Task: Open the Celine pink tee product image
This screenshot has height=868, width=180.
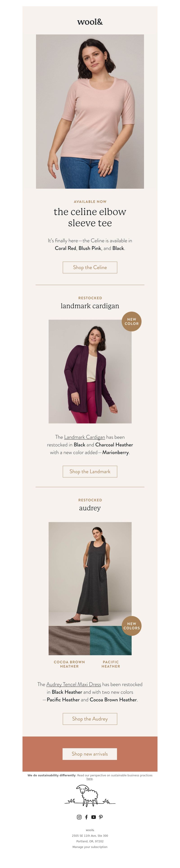Action: [x=90, y=111]
